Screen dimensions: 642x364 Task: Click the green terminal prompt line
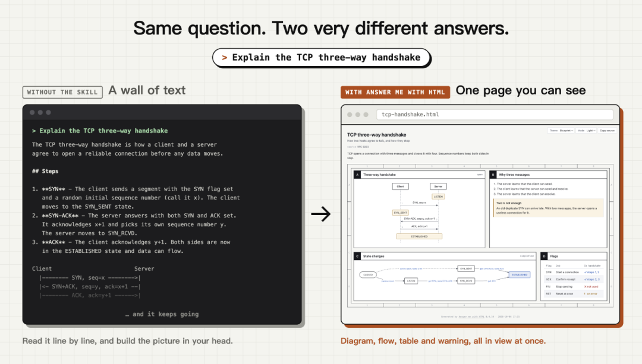click(x=100, y=131)
